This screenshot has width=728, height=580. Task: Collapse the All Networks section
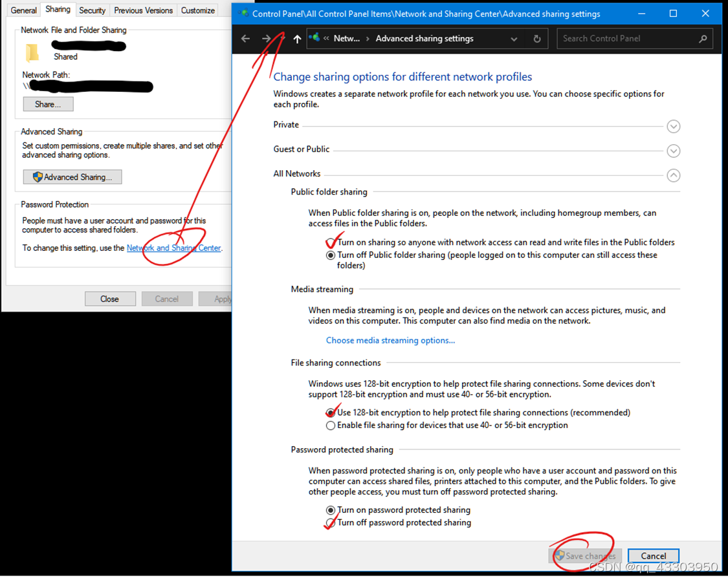pos(673,175)
